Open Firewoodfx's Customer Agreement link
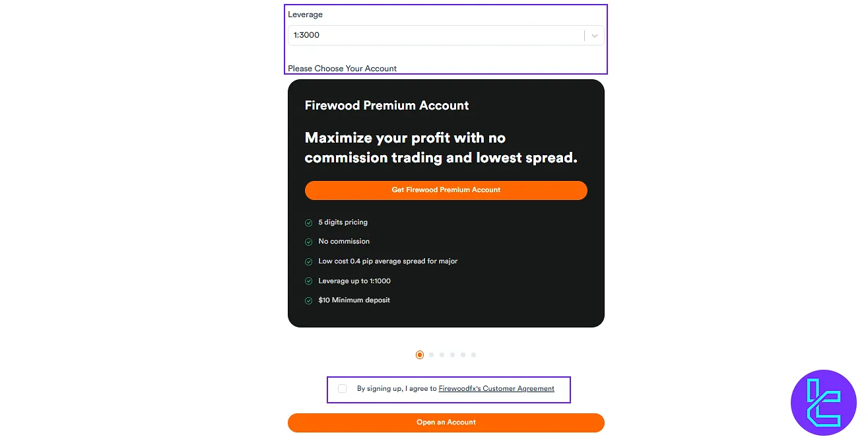The image size is (868, 445). click(496, 389)
